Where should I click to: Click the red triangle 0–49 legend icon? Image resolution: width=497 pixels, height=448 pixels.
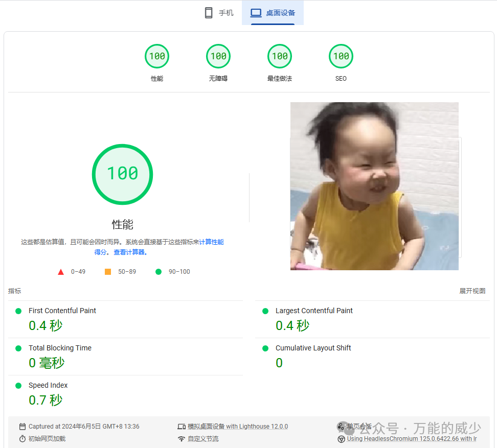[61, 272]
